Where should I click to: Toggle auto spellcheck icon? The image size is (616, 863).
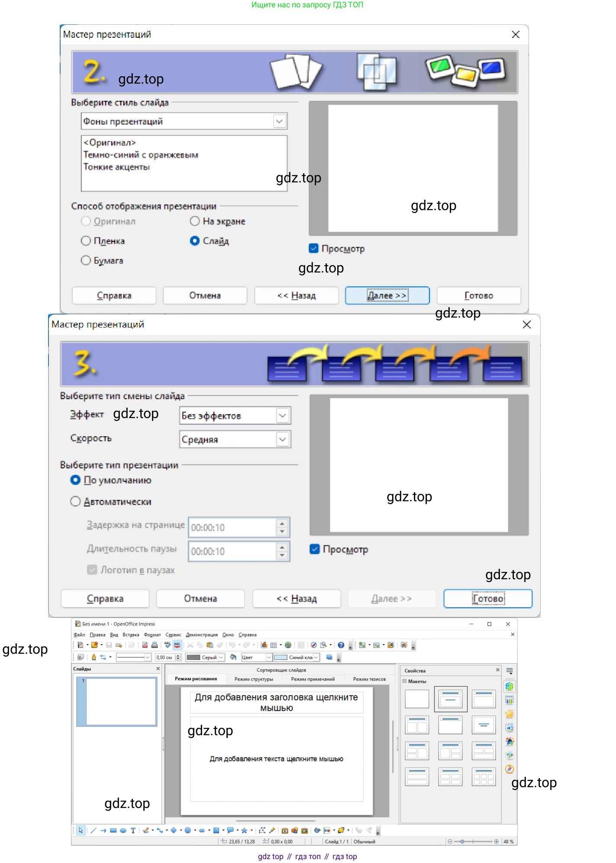coord(177,645)
